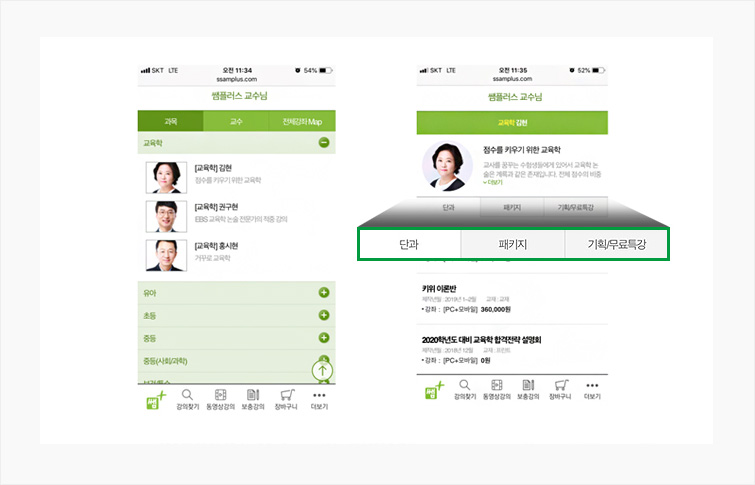Switch to 전체강의 Map tab

301,121
